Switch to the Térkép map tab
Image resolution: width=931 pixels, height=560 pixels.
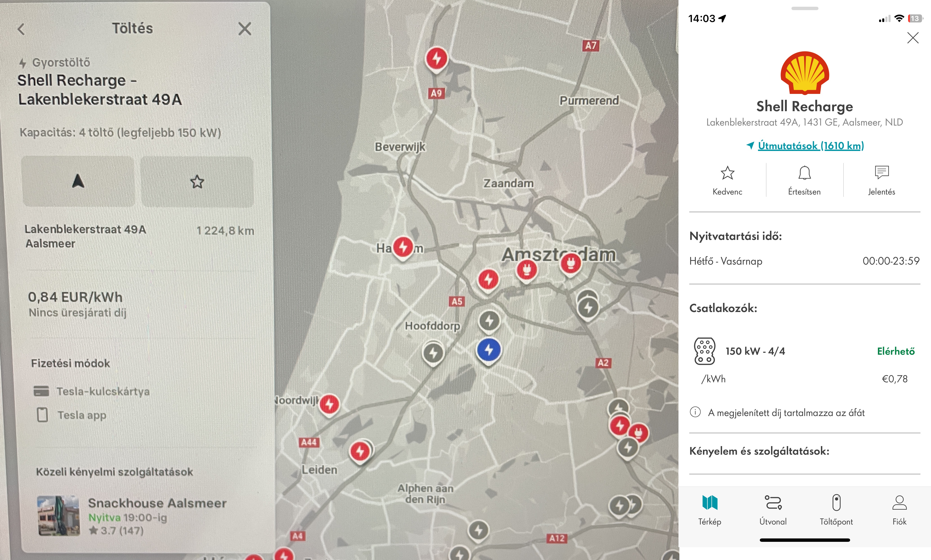click(709, 510)
